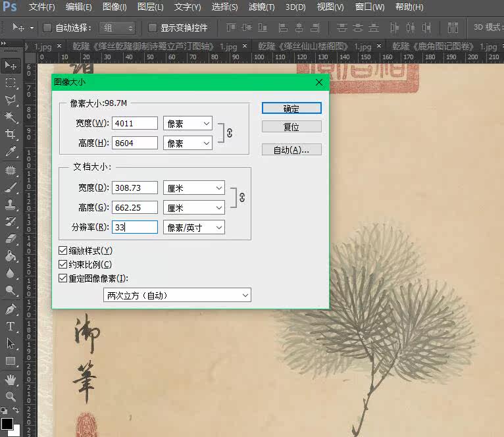Select the Brush tool

[x=11, y=188]
